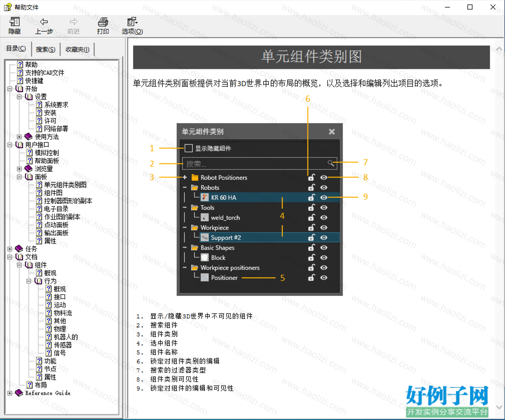The height and width of the screenshot is (420, 505).
Task: Click the 隐藏 toolbar icon
Action: (14, 22)
